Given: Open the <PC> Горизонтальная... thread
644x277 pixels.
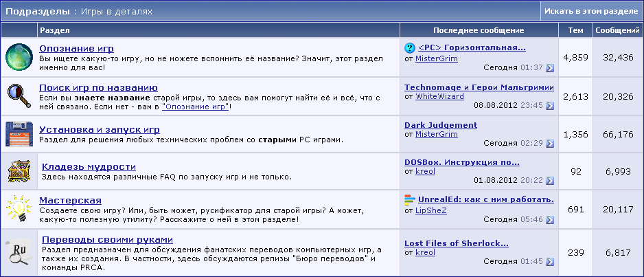Looking at the screenshot, I should (x=472, y=47).
